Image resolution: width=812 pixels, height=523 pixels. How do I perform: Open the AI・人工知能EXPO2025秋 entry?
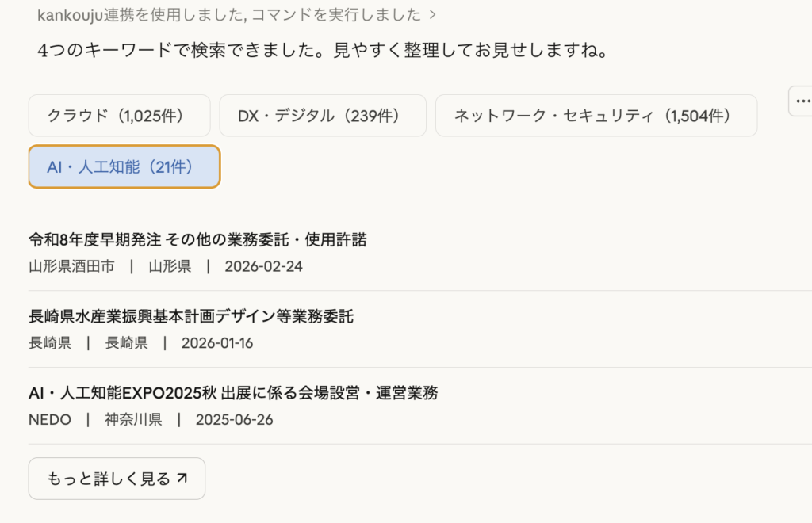[233, 393]
